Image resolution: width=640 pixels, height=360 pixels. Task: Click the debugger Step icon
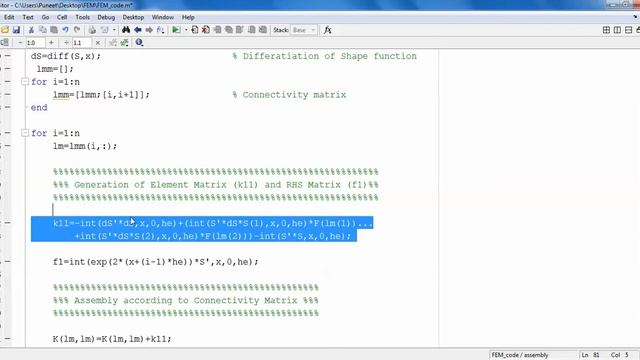tap(217, 30)
